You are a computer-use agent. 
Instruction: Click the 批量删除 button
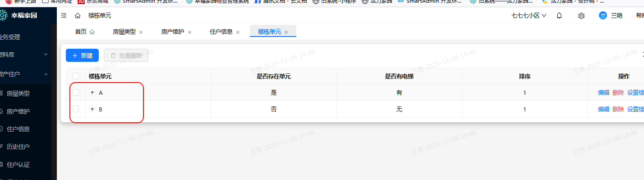126,55
